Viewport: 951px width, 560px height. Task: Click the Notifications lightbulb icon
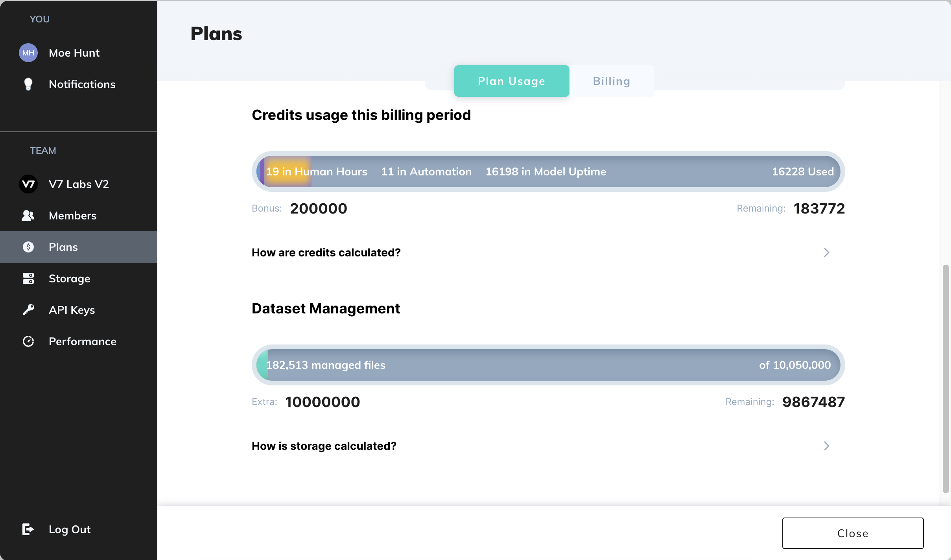point(28,84)
